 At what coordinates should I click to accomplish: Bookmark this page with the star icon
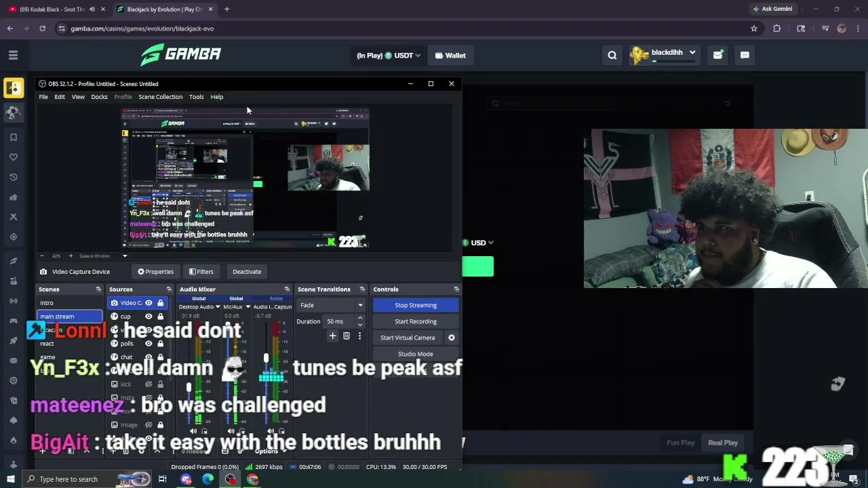click(x=753, y=28)
